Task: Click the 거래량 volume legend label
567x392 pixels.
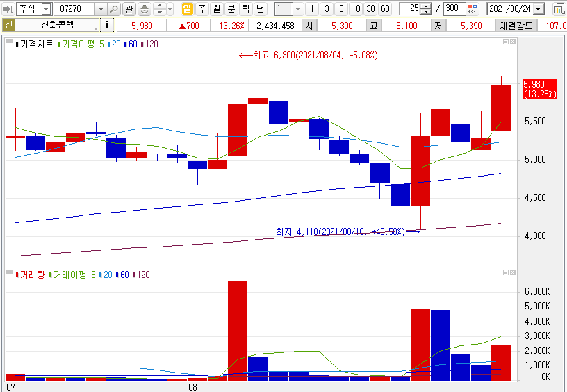Action: coord(31,275)
